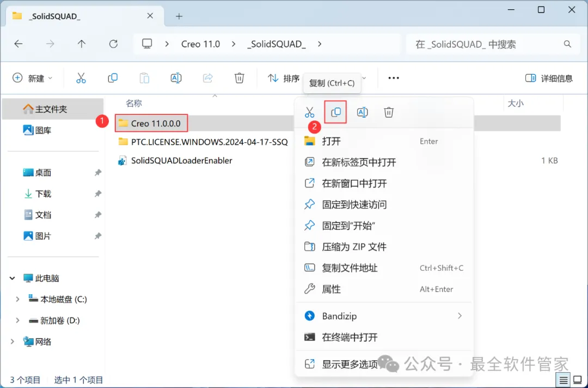
Task: Collapse the 此电脑 tree node
Action: tap(13, 278)
